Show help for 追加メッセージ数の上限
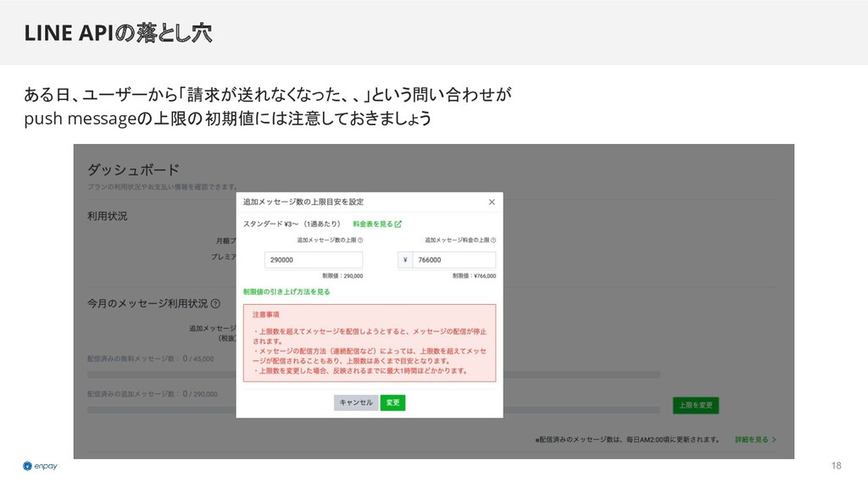868x488 pixels. point(360,240)
